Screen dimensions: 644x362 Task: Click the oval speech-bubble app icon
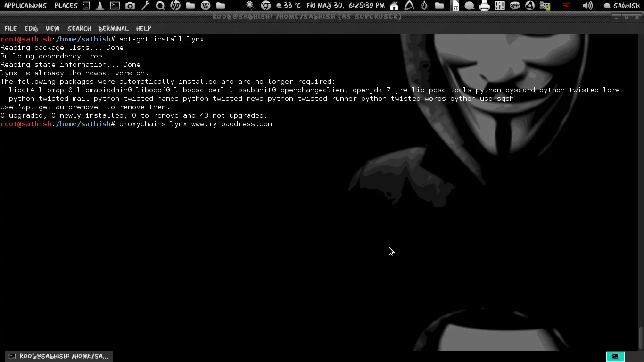(515, 6)
